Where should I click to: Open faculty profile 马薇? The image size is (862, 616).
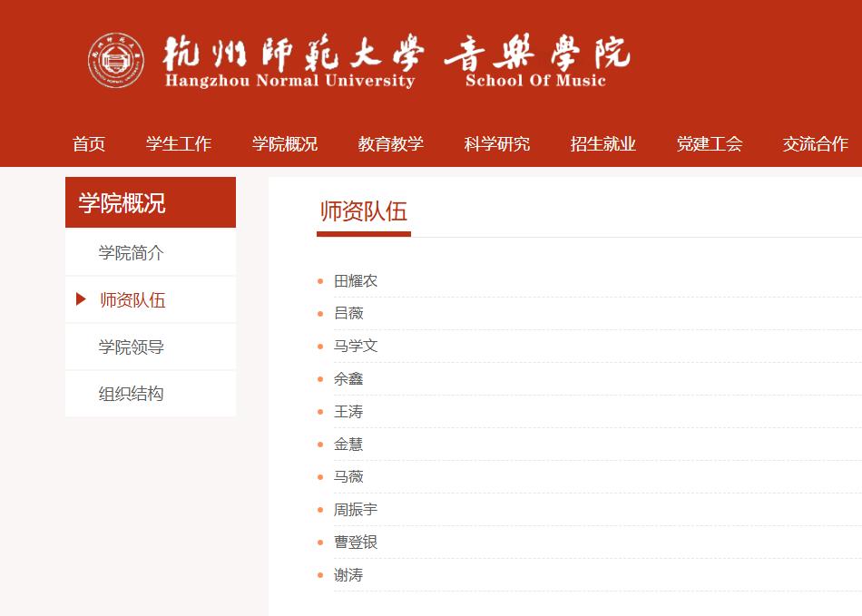coord(348,477)
